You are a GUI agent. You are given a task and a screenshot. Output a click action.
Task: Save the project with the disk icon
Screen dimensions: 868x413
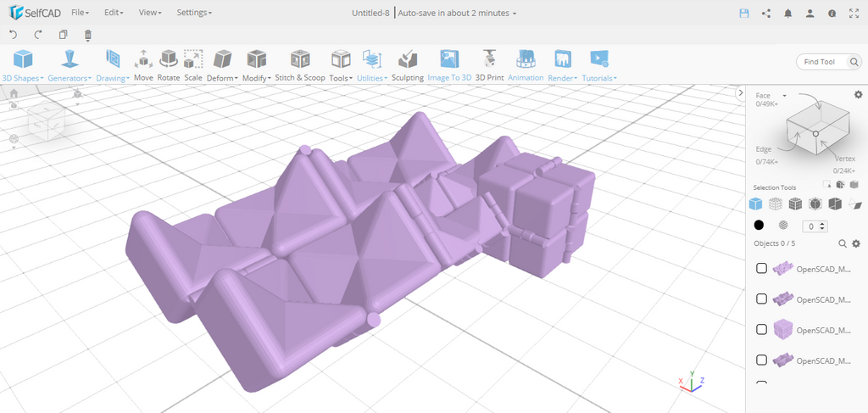(744, 14)
